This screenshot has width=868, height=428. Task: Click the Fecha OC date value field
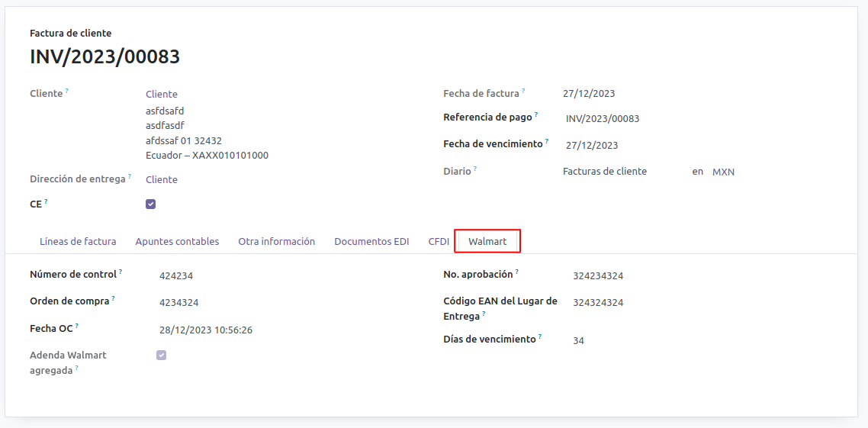pos(206,330)
